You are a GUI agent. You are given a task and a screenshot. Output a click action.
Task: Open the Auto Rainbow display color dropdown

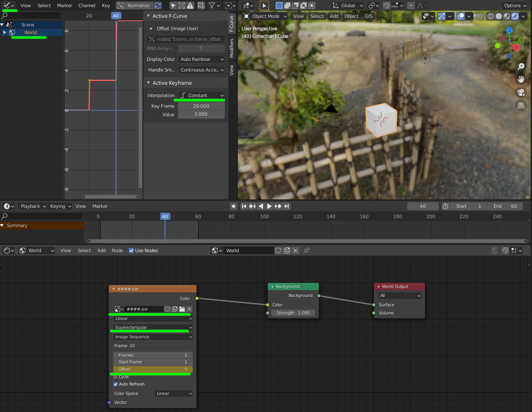pos(201,59)
